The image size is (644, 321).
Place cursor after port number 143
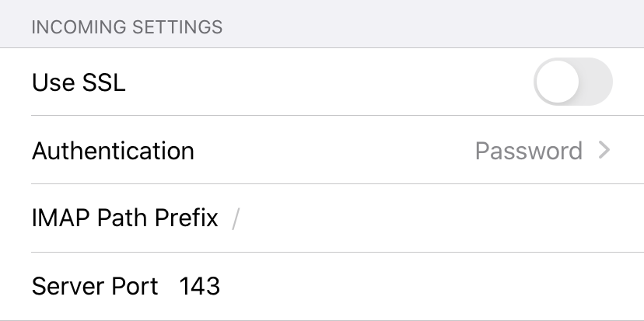click(222, 286)
